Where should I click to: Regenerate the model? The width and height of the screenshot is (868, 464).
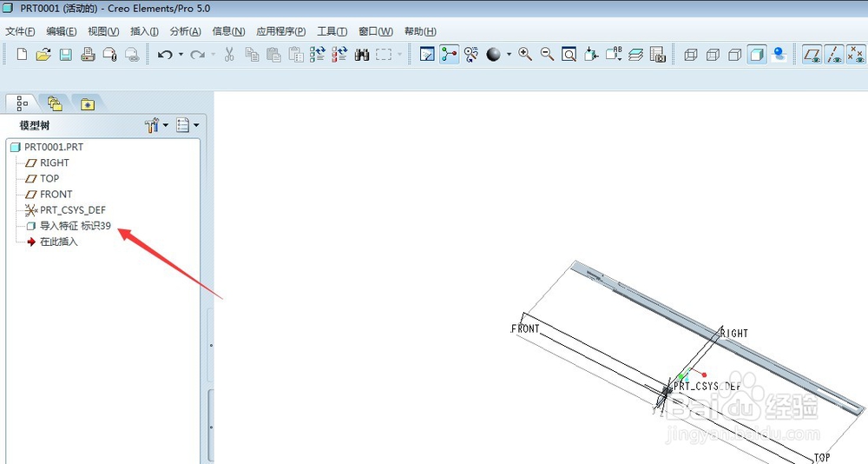(x=318, y=55)
